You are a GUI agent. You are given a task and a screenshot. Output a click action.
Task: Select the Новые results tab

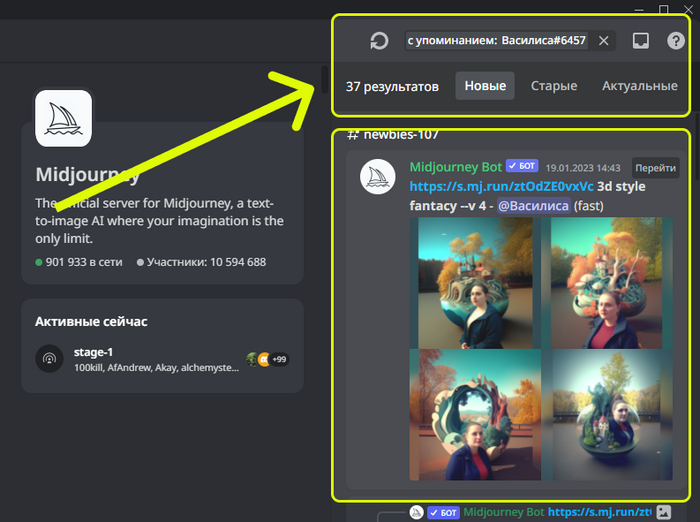pyautogui.click(x=485, y=86)
